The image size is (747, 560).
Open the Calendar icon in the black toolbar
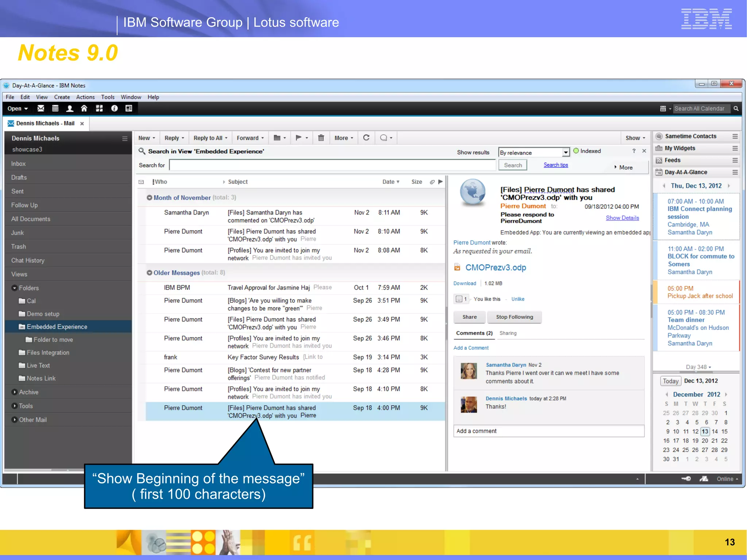[55, 108]
